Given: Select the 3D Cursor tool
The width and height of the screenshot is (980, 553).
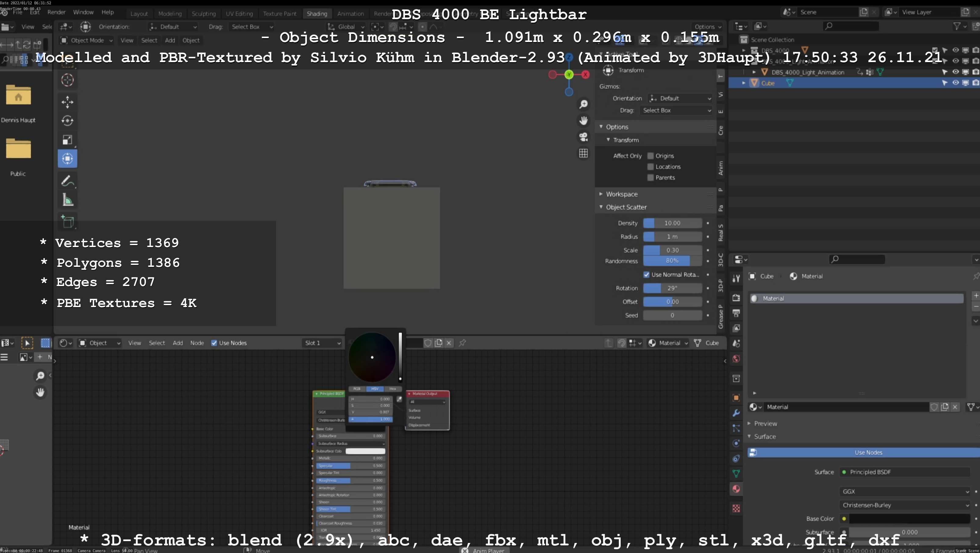Looking at the screenshot, I should point(67,80).
